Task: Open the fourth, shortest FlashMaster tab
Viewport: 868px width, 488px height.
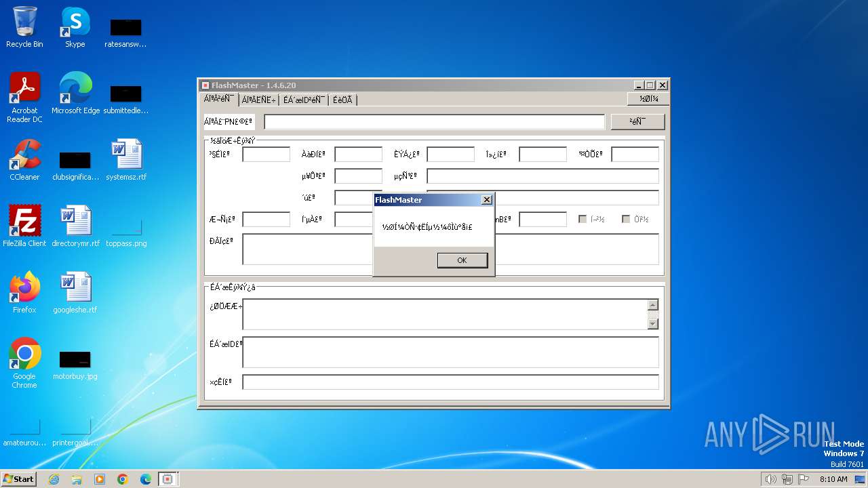Action: 342,100
